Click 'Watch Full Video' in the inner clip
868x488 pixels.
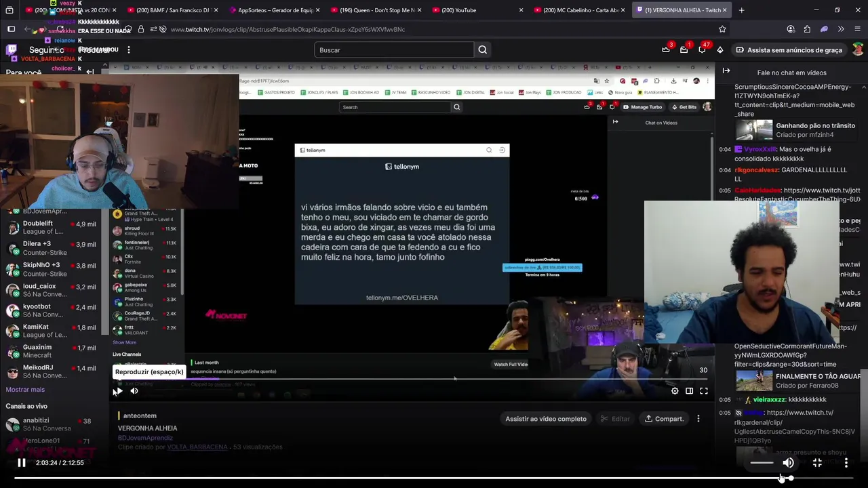click(x=511, y=365)
